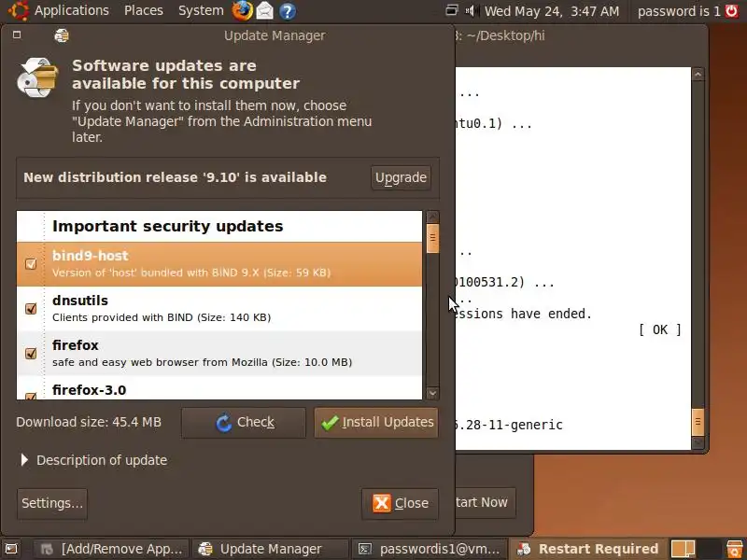The height and width of the screenshot is (560, 747).
Task: Click the Ubuntu logo beside Applications
Action: (x=18, y=10)
